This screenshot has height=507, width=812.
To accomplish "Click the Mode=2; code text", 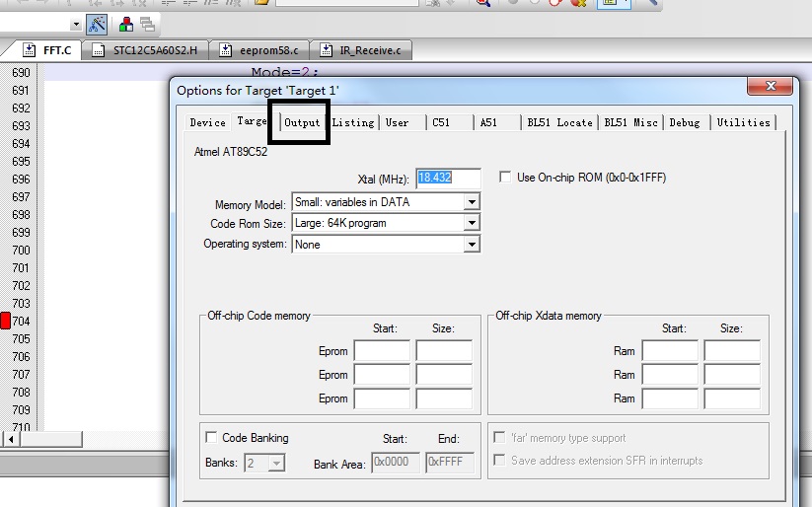I will click(x=285, y=73).
